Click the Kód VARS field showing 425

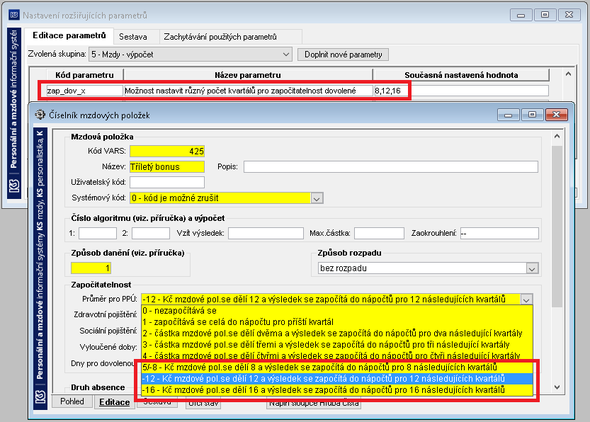(x=167, y=151)
